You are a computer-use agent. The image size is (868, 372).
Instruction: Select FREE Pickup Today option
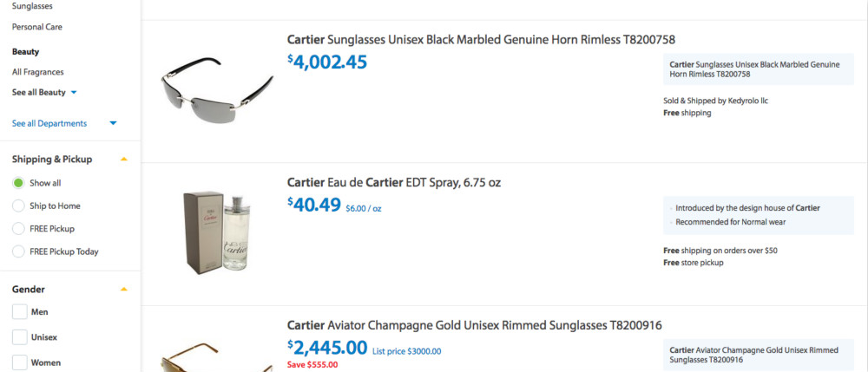(x=18, y=251)
